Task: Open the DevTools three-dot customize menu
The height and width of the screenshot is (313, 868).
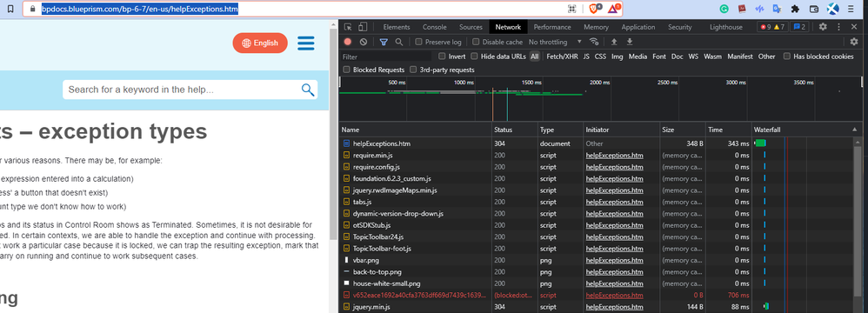Action: click(838, 27)
